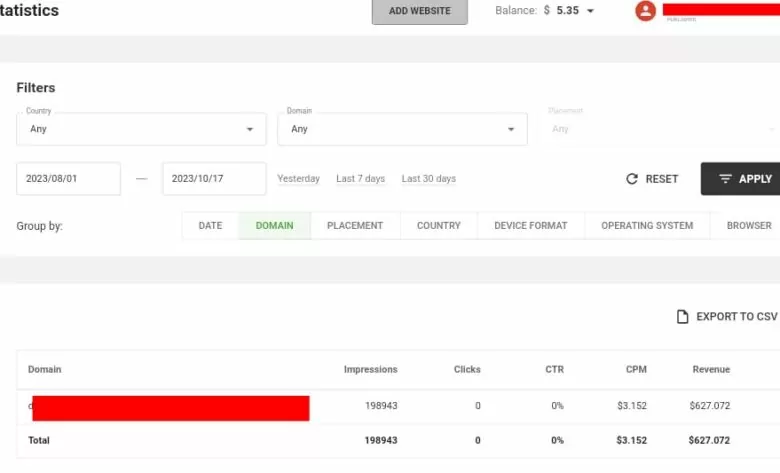
Task: Click the user profile avatar icon
Action: (646, 11)
